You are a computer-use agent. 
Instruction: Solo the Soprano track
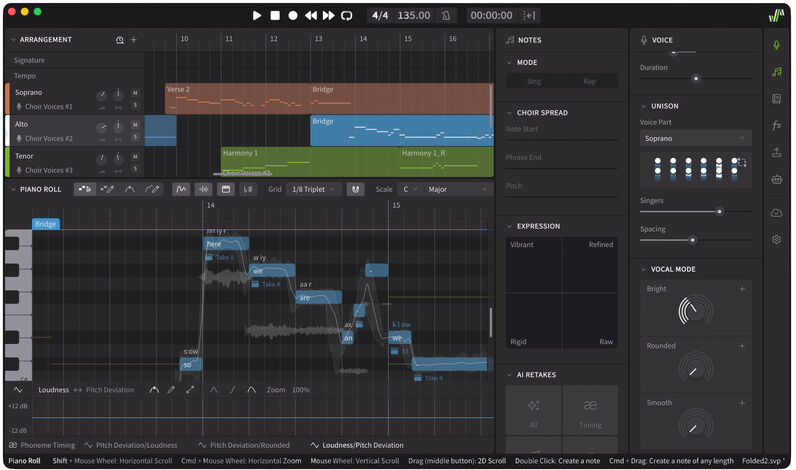[x=135, y=105]
